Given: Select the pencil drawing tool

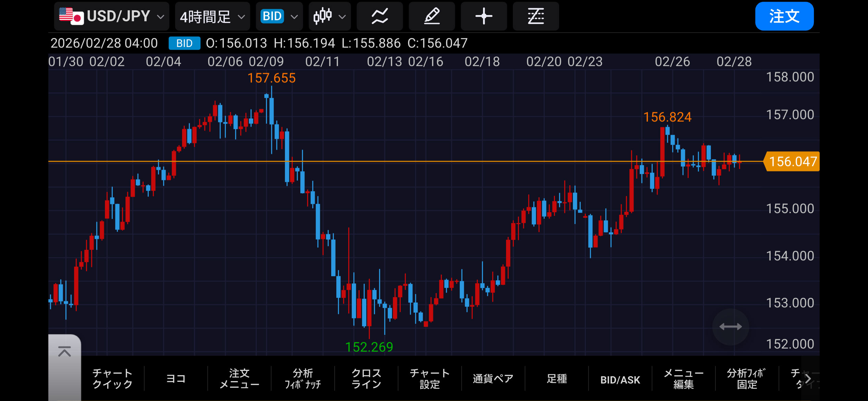Looking at the screenshot, I should pyautogui.click(x=432, y=16).
